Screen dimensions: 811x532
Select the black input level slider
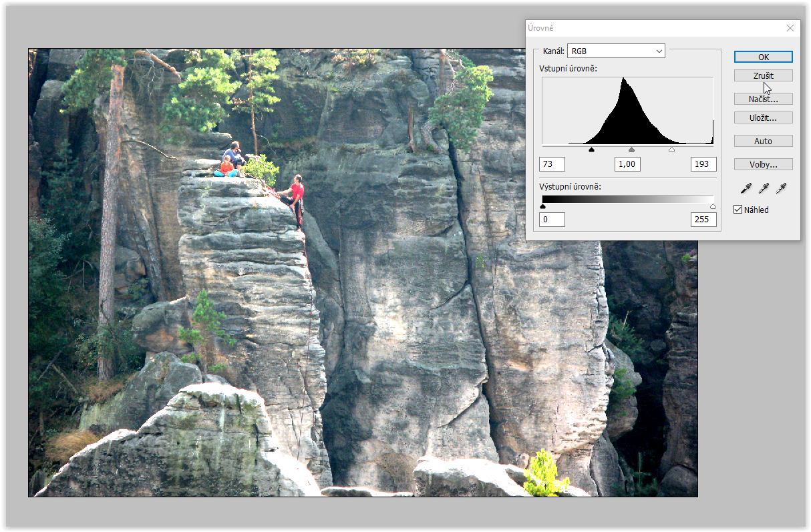591,150
